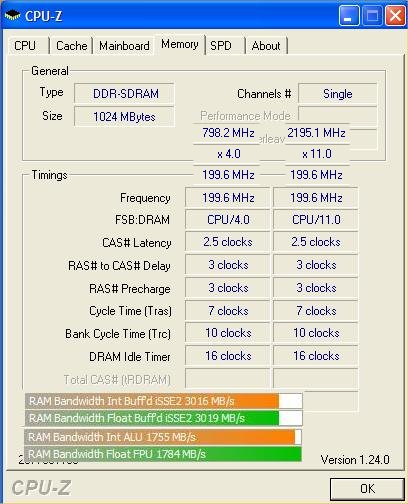Image resolution: width=408 pixels, height=504 pixels.
Task: Click the CPU/11.0 FSB:DRAM value
Action: (316, 220)
